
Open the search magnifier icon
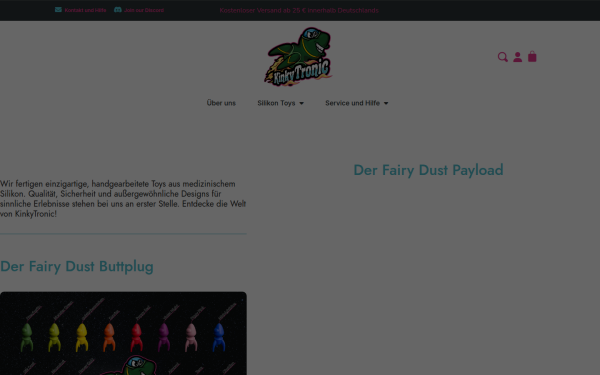(x=502, y=57)
